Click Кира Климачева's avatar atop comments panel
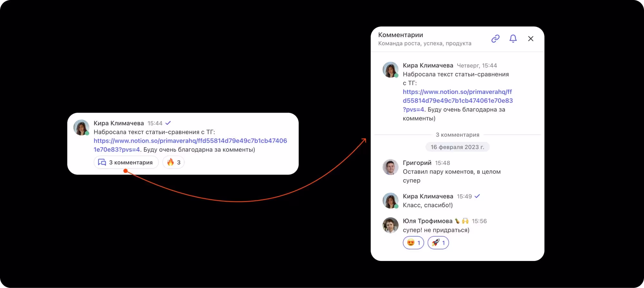The width and height of the screenshot is (644, 288). tap(390, 70)
